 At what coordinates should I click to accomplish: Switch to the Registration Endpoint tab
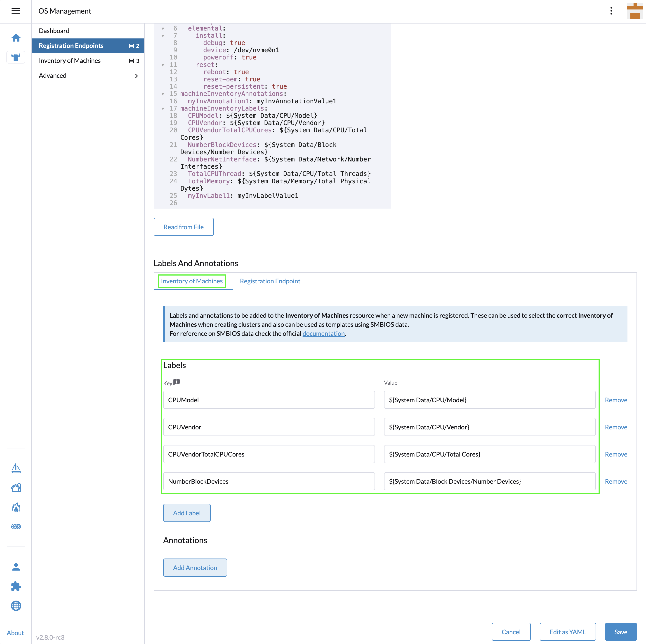270,281
